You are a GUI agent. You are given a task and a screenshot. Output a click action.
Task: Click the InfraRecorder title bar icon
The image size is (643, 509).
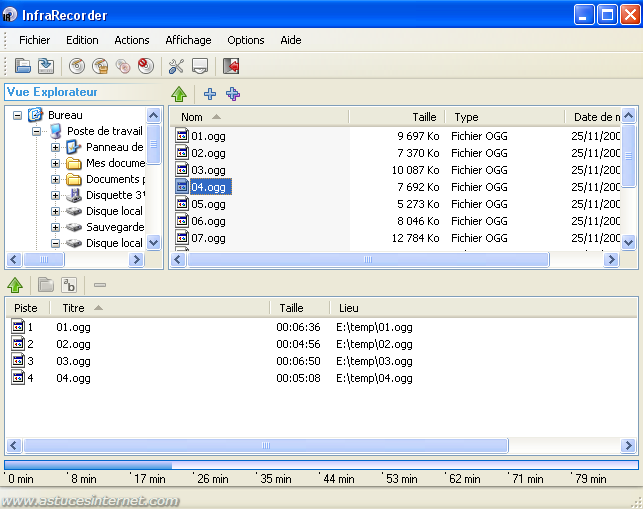[9, 15]
